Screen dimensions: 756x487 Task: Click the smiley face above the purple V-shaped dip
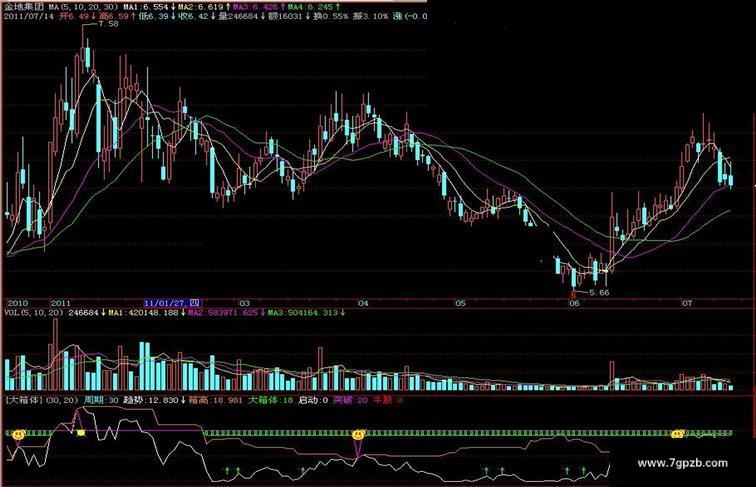pyautogui.click(x=358, y=434)
